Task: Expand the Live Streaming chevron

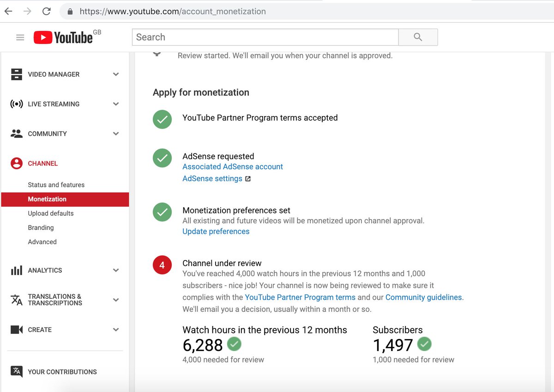Action: (x=116, y=104)
